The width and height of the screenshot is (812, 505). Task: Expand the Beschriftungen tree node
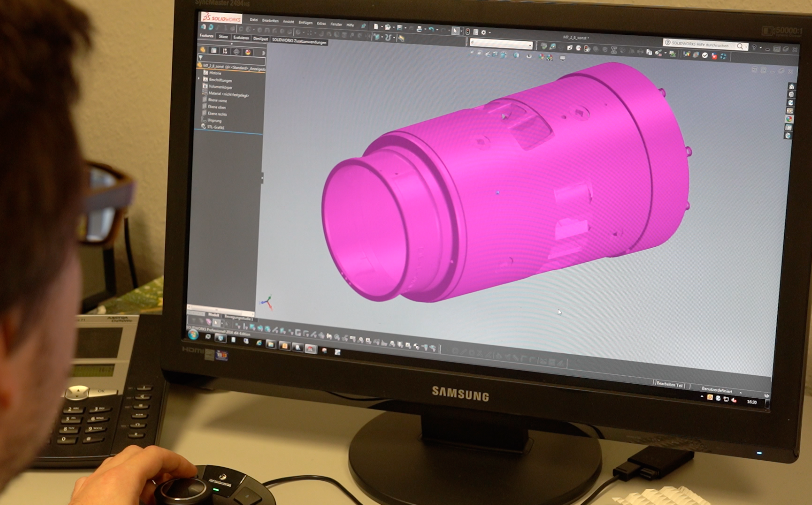pyautogui.click(x=199, y=79)
